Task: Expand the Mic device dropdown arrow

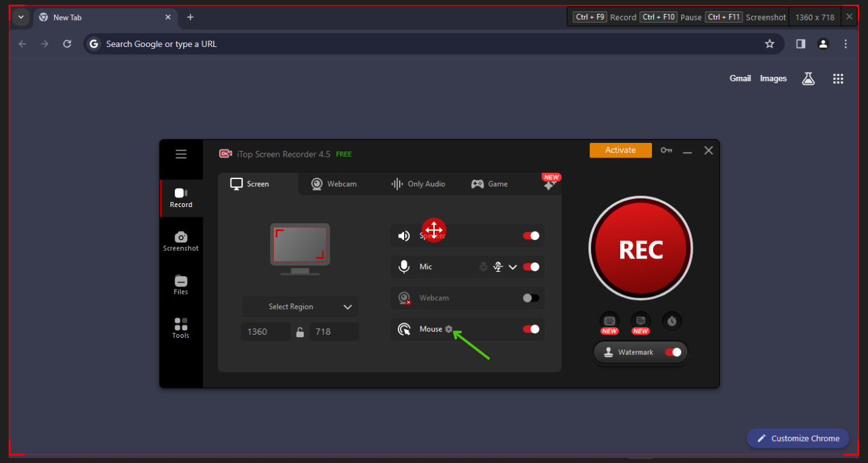Action: coord(513,267)
